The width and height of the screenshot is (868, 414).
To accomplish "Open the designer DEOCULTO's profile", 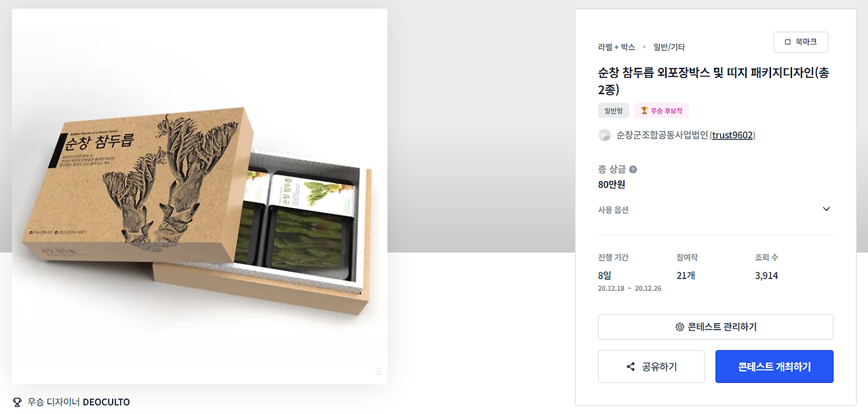I will coord(106,402).
